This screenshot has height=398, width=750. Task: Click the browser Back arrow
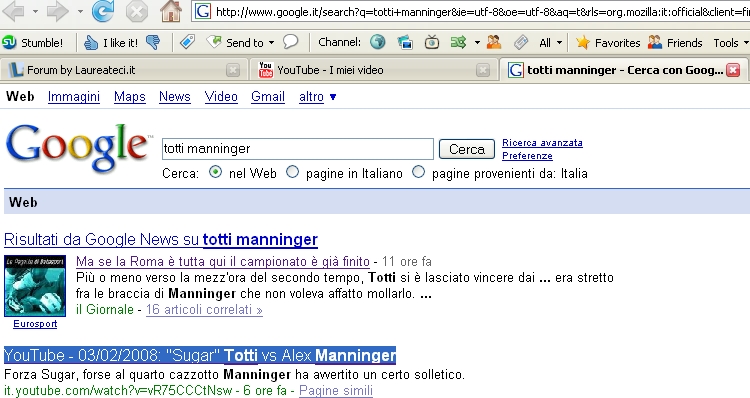pos(13,11)
